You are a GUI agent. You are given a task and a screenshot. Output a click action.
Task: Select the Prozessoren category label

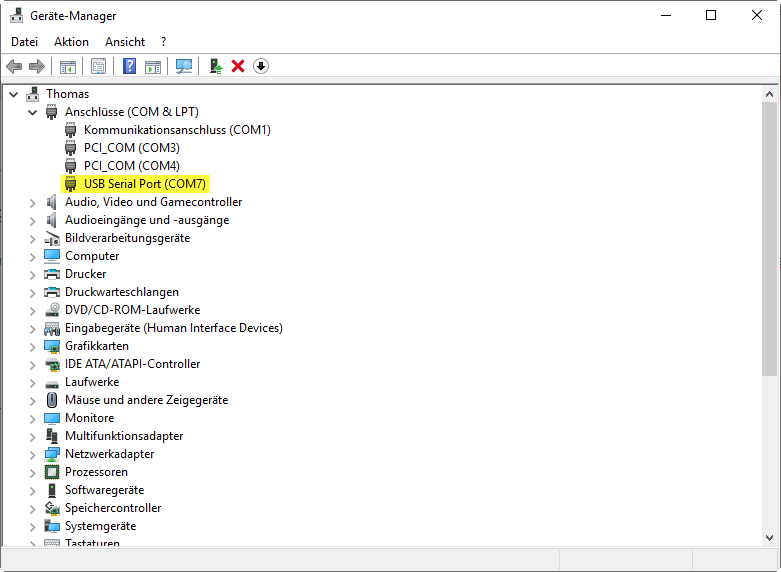(96, 472)
